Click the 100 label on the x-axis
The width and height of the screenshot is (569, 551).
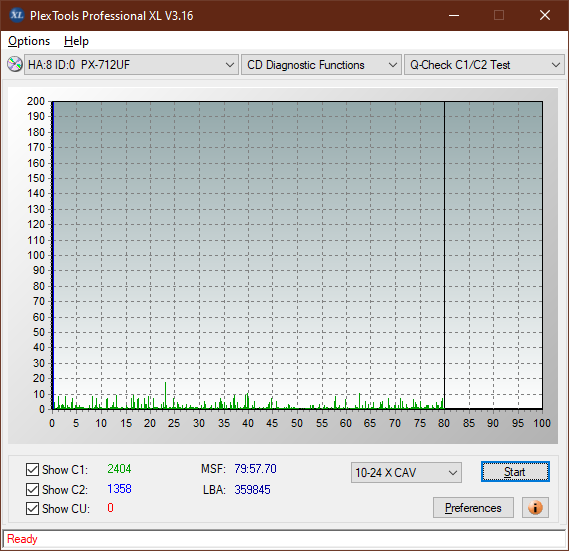tap(542, 423)
